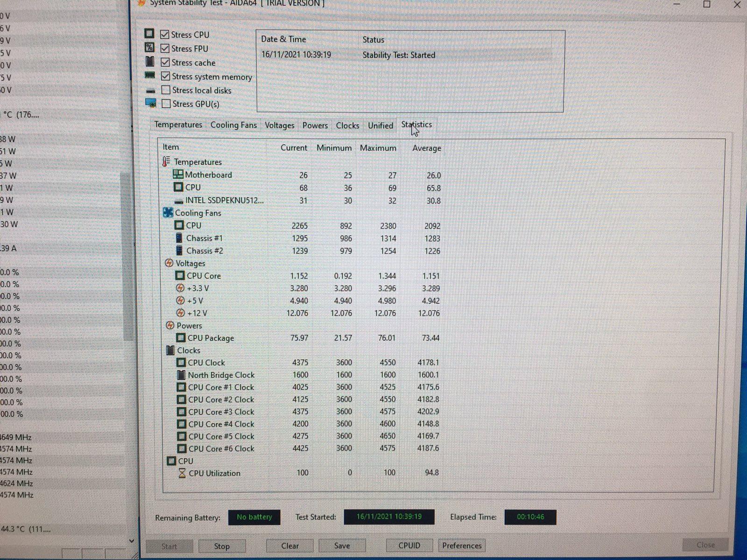Click the INTEL SSD drive icon
The height and width of the screenshot is (560, 747).
[x=179, y=201]
